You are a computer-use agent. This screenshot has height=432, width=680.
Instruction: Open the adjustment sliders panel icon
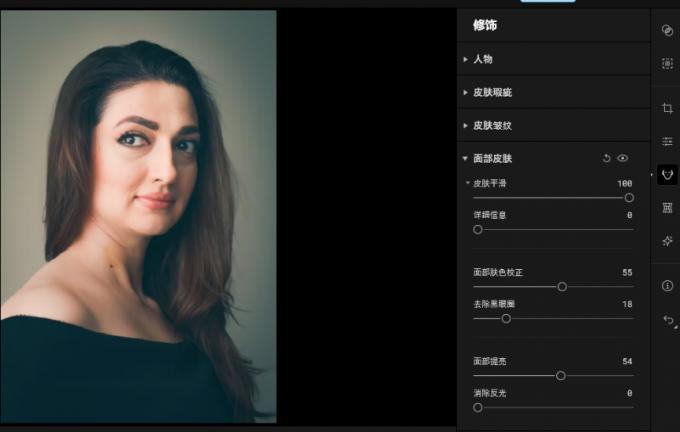pos(667,141)
